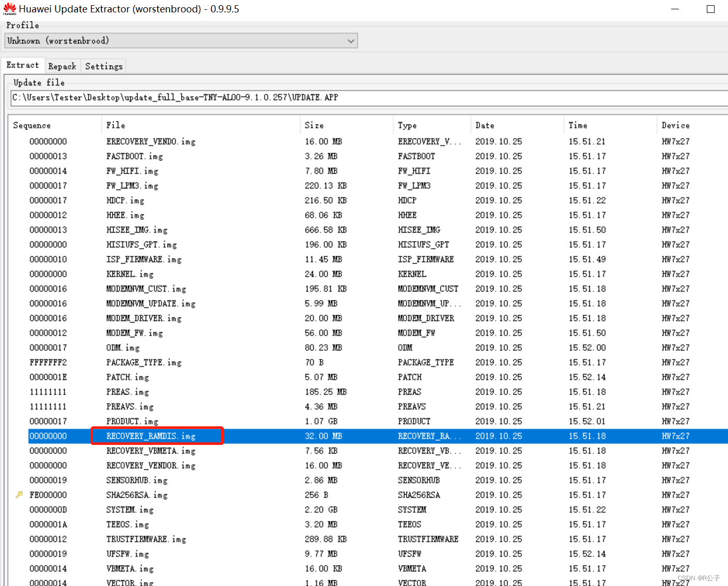Select the ODM.img file
This screenshot has height=586, width=728.
[x=123, y=348]
